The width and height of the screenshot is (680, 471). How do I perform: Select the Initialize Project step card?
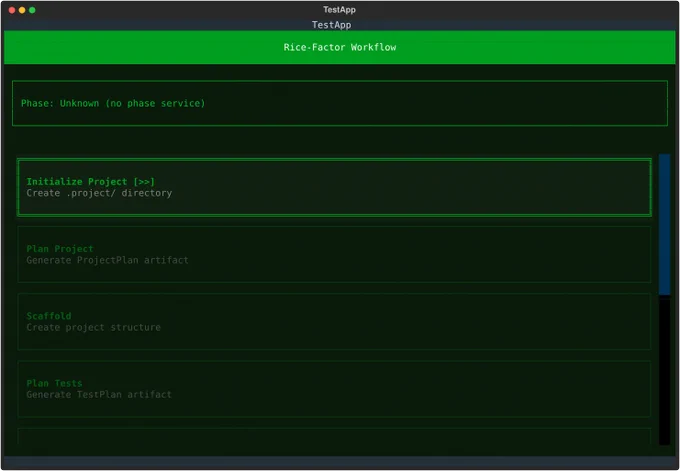[334, 187]
